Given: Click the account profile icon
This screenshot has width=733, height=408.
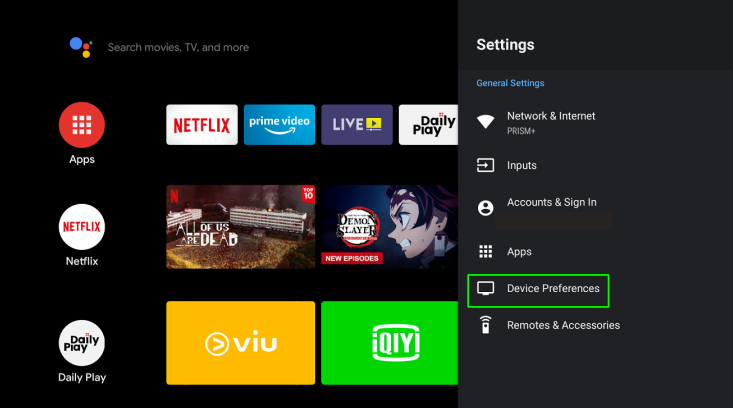Looking at the screenshot, I should pos(485,208).
